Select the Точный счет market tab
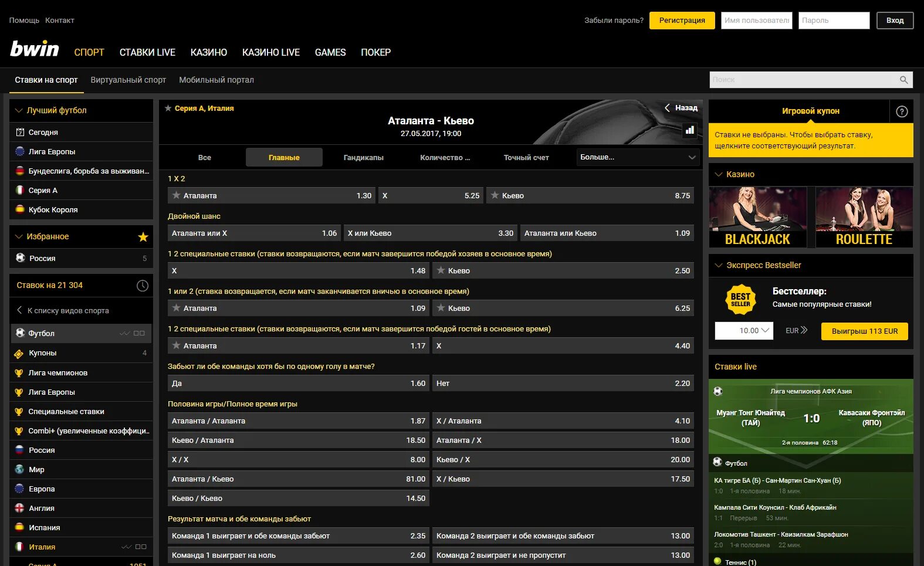924x566 pixels. pyautogui.click(x=526, y=157)
